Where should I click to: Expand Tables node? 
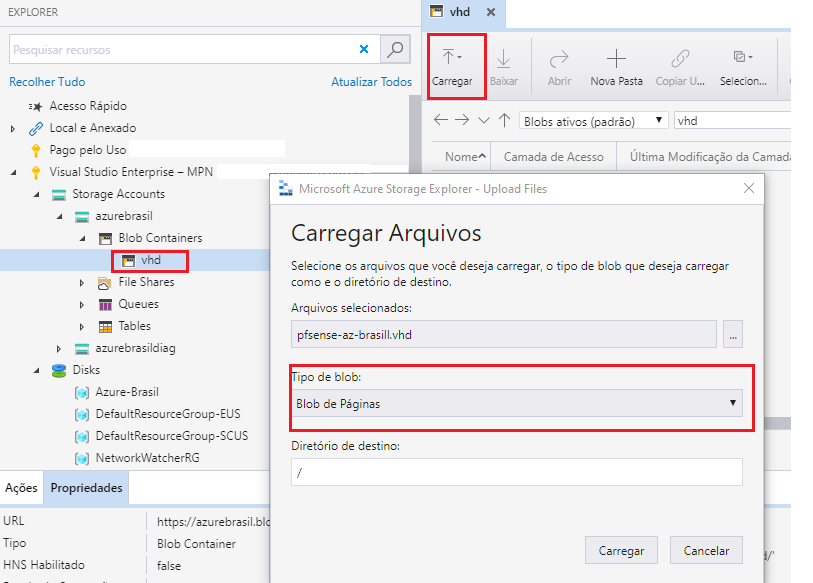click(82, 327)
